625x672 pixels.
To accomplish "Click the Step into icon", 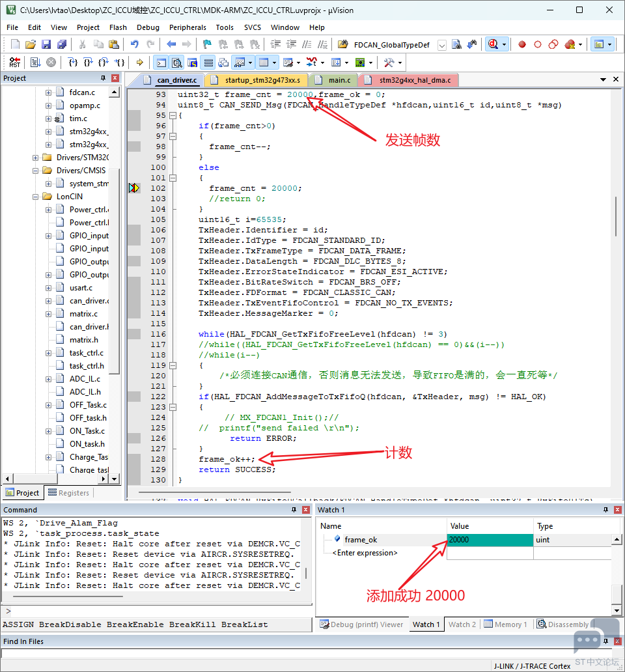I will 73,63.
